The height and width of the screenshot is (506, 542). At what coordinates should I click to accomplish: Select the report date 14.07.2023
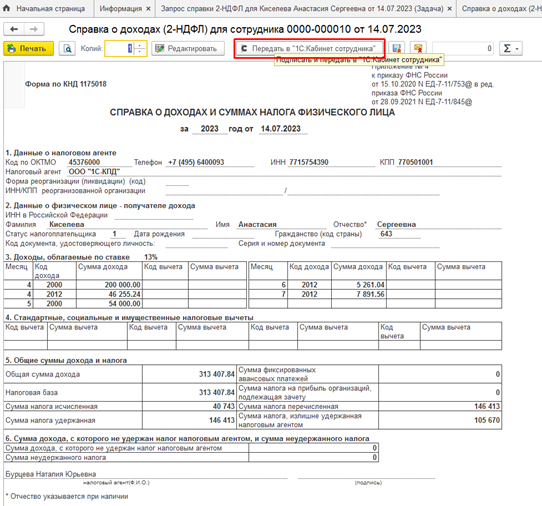pos(281,129)
